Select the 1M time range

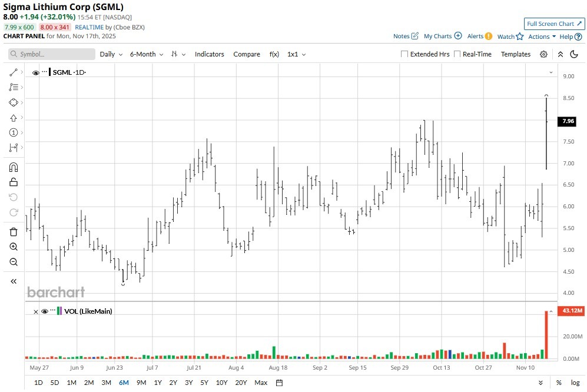tap(71, 383)
